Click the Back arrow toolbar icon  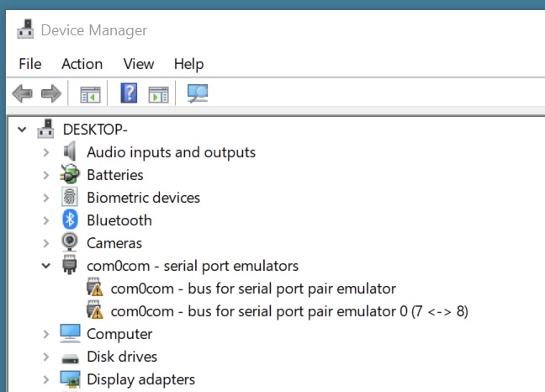click(x=23, y=93)
